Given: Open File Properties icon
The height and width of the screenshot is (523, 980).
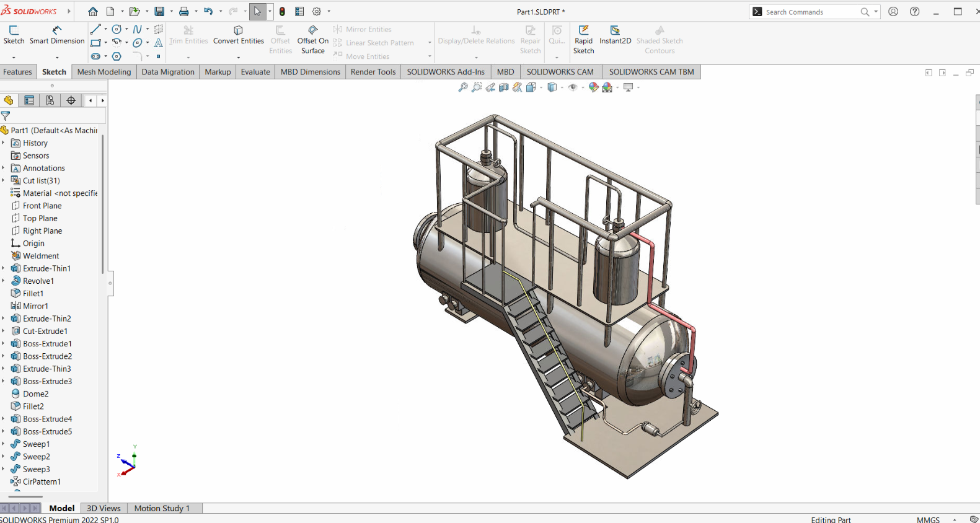Looking at the screenshot, I should coord(299,12).
